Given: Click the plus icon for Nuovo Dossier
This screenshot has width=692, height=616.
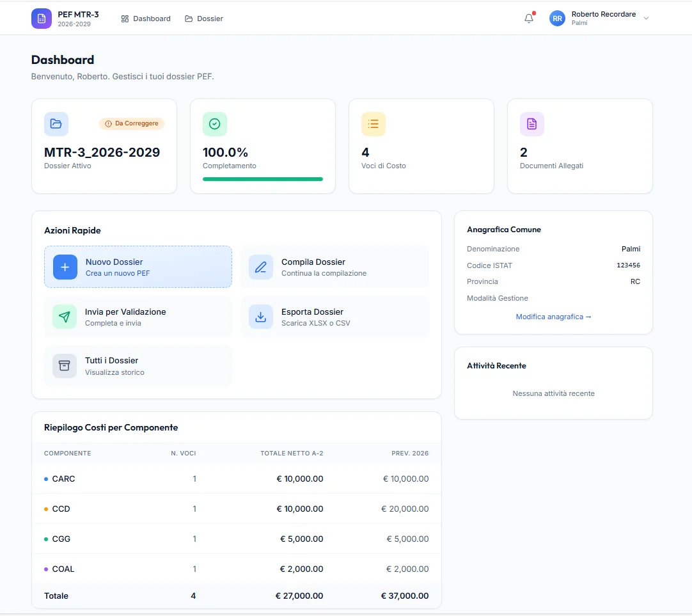Looking at the screenshot, I should coord(65,267).
